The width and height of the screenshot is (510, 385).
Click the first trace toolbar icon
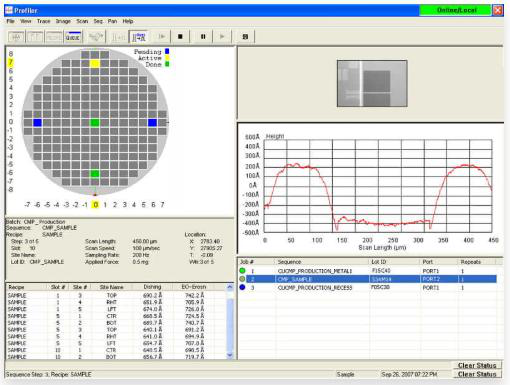pos(16,37)
